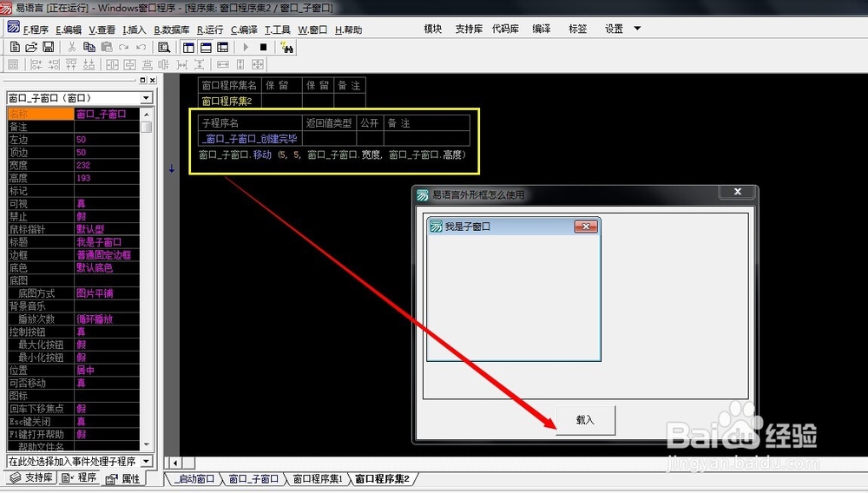
Task: Click the Redo arrow icon
Action: [x=124, y=48]
